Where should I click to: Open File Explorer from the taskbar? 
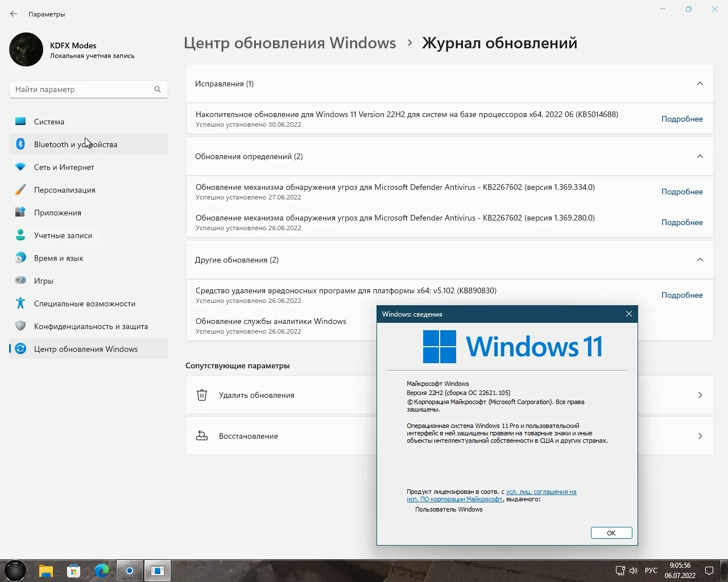pyautogui.click(x=46, y=571)
